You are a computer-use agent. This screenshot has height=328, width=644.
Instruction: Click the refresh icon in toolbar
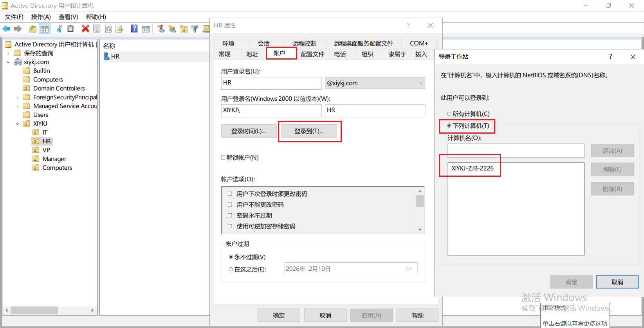[108, 29]
